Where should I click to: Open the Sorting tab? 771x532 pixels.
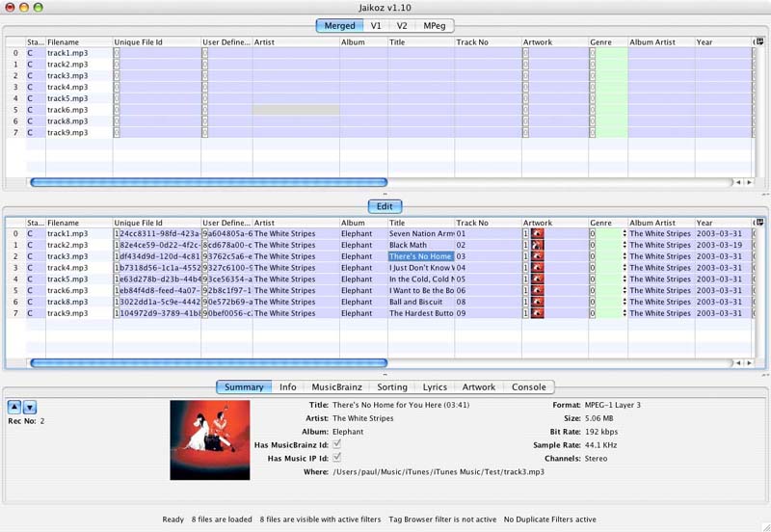click(392, 387)
